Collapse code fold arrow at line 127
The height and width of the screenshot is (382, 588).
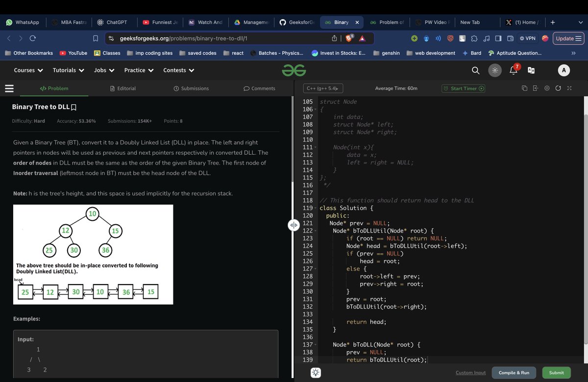click(x=316, y=269)
